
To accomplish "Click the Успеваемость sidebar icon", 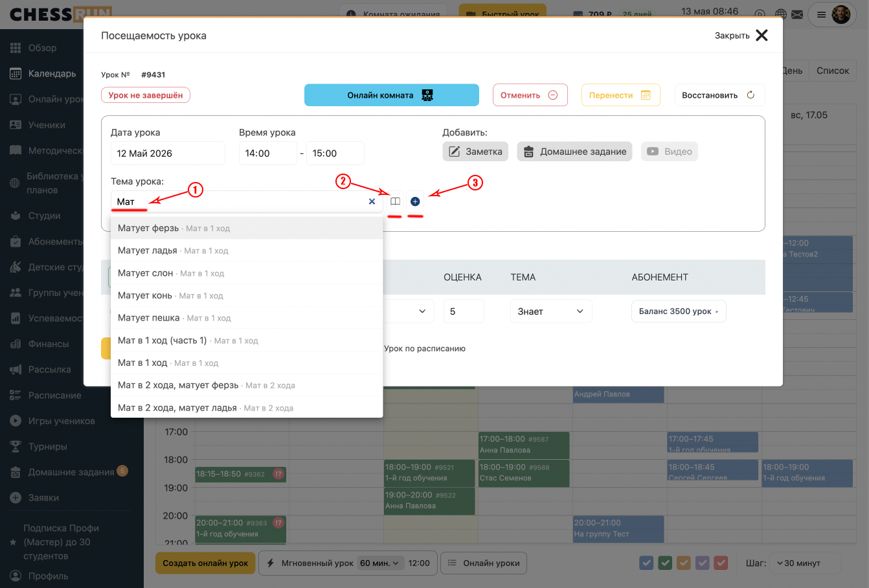I will pyautogui.click(x=16, y=319).
